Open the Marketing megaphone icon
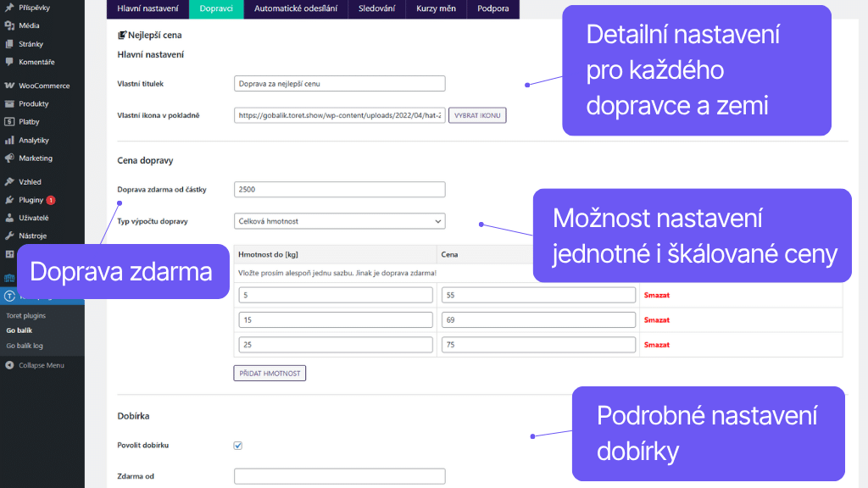Image resolution: width=868 pixels, height=488 pixels. (8, 157)
